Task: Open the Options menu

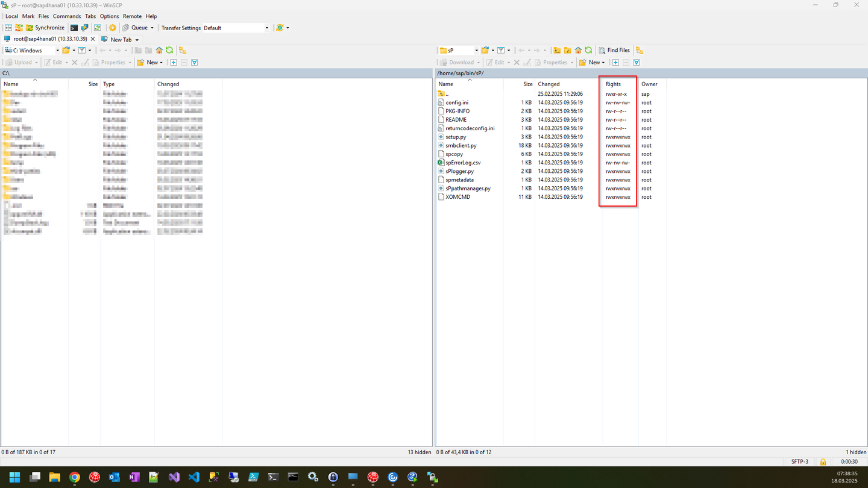Action: [x=109, y=16]
